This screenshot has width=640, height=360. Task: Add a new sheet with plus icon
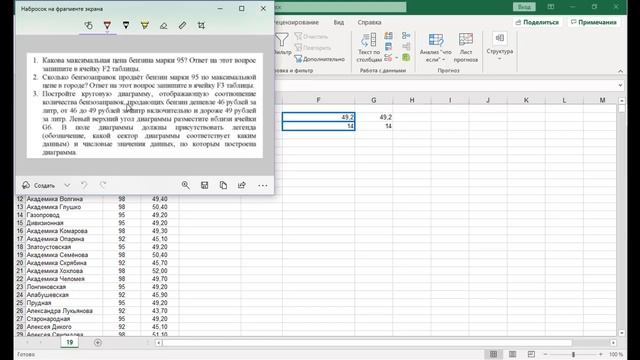click(98, 342)
